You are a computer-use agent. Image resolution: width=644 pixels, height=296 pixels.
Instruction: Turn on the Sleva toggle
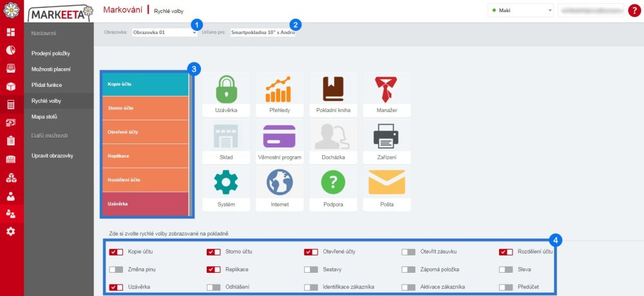point(506,270)
